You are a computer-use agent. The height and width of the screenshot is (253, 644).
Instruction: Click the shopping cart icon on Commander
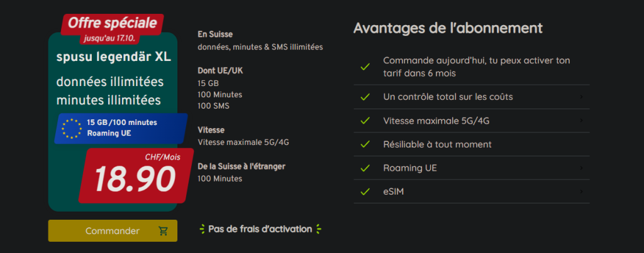click(164, 231)
